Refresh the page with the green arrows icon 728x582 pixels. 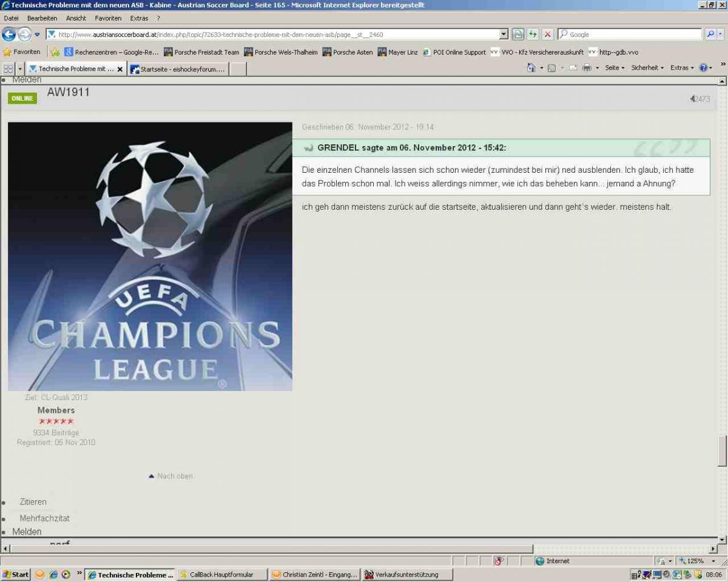pos(533,35)
